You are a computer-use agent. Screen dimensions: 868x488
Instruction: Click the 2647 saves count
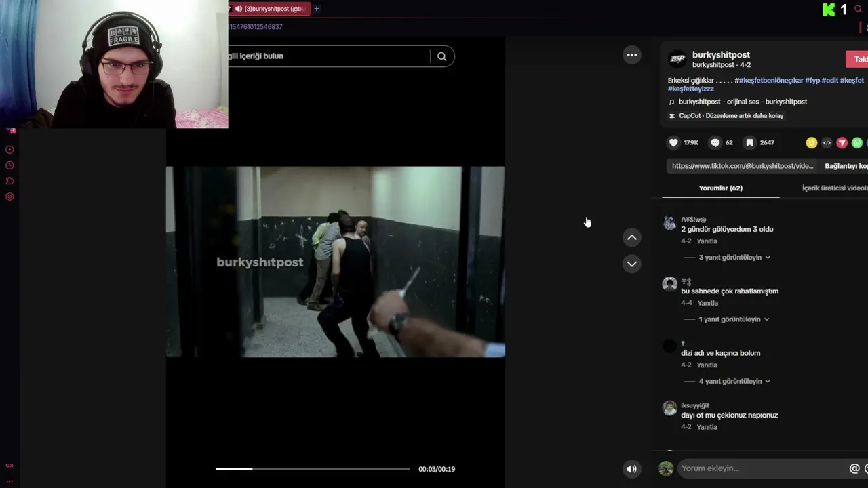point(767,143)
